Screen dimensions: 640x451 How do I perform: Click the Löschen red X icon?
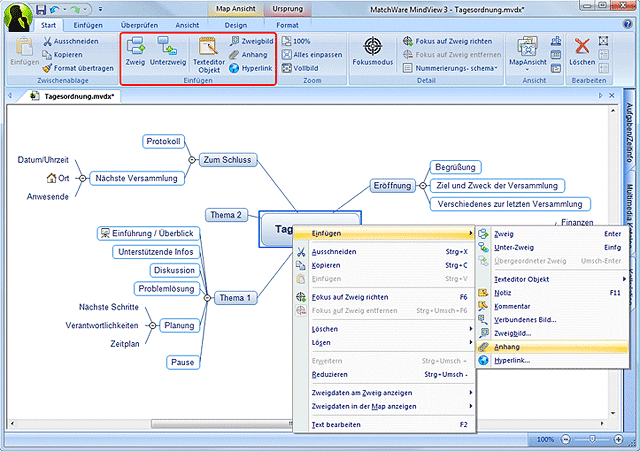tap(583, 46)
